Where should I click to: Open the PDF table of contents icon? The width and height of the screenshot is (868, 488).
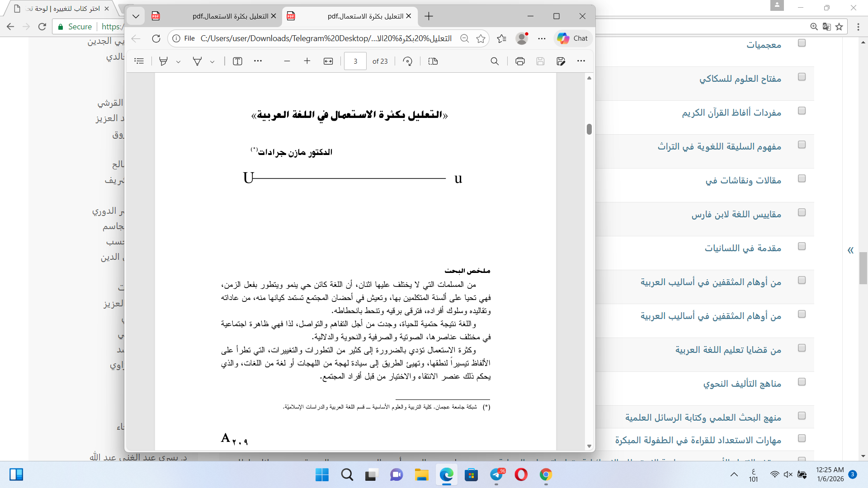click(139, 61)
